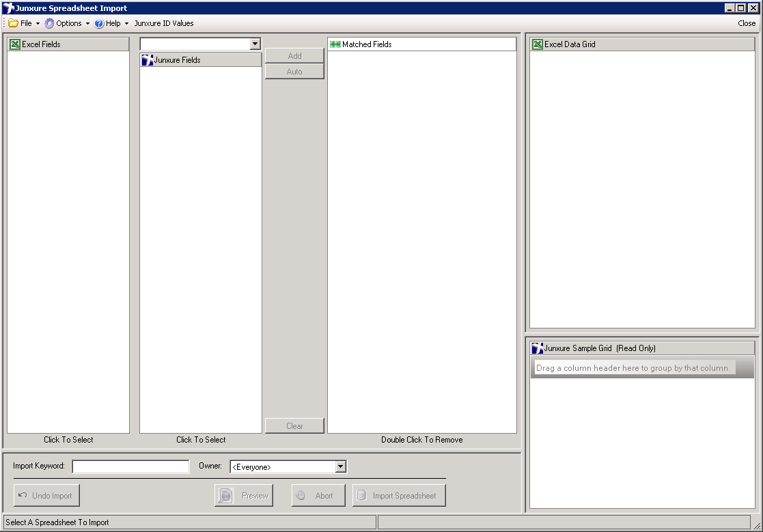Click the Abort button

pos(318,495)
